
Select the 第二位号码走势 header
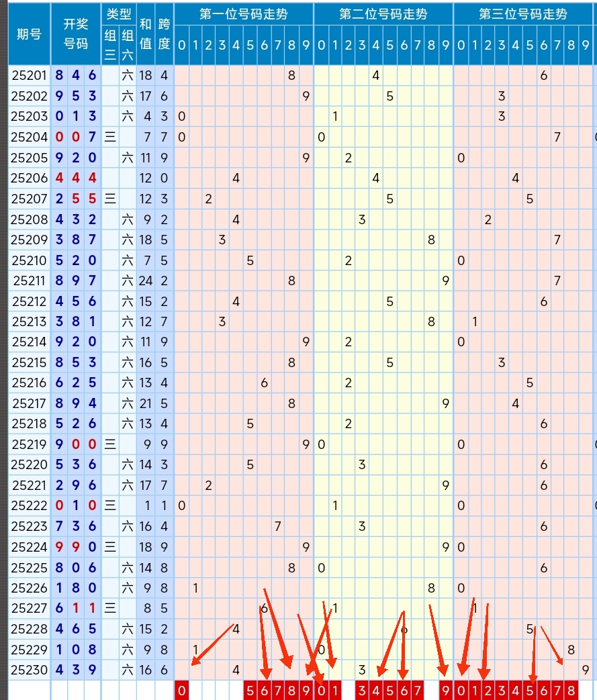click(x=383, y=14)
